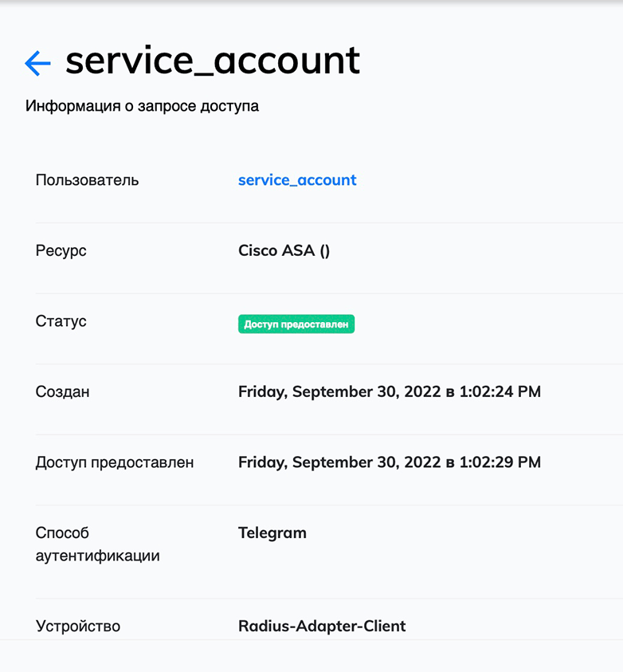The height and width of the screenshot is (672, 623).
Task: Select the 'Telegram' authentication method value
Action: (272, 533)
